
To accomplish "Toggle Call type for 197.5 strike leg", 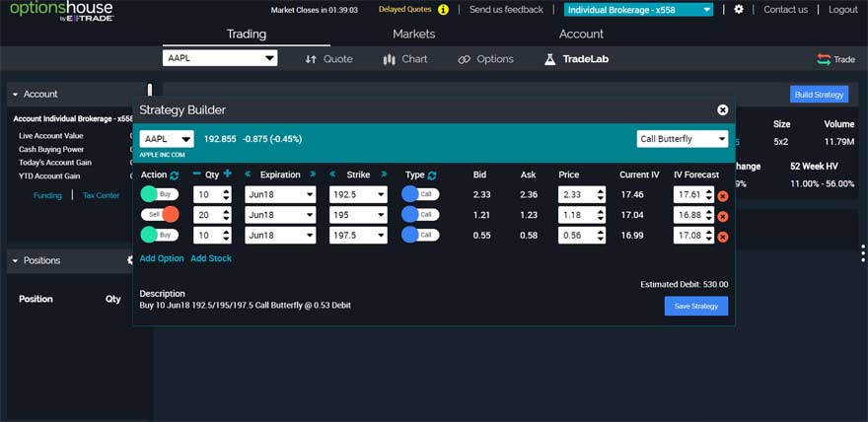I will coord(420,235).
